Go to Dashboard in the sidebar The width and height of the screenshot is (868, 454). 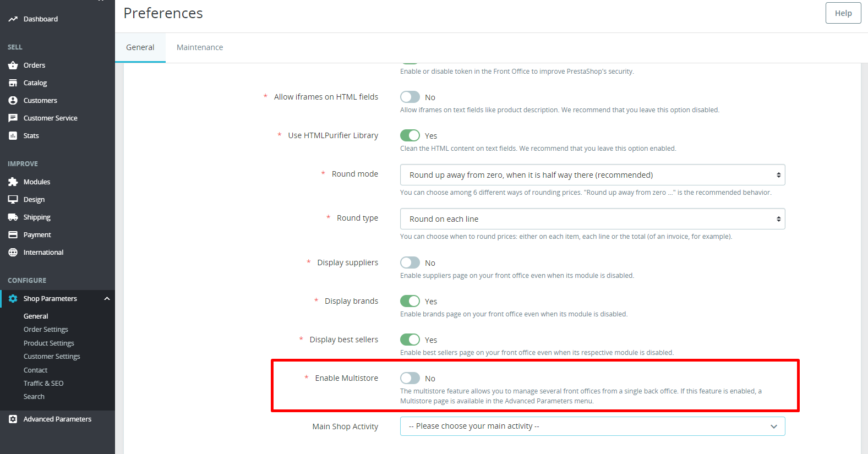[x=41, y=19]
